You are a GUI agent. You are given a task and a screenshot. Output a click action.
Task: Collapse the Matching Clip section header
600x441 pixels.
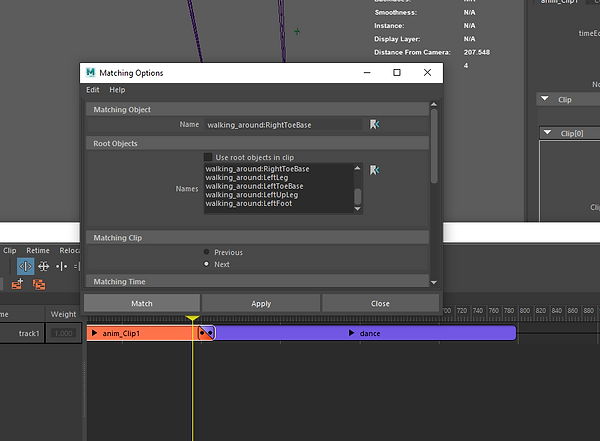[x=257, y=238]
